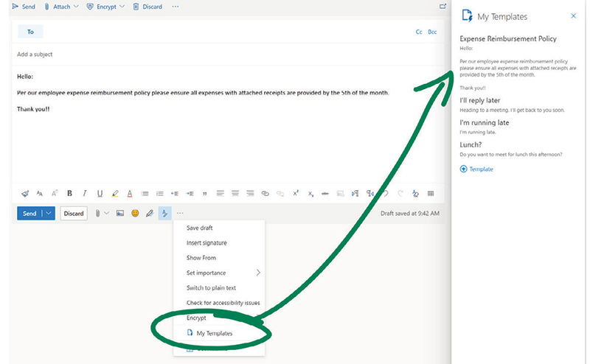Click the Discard button beside Send
590x364 pixels.
tap(74, 214)
